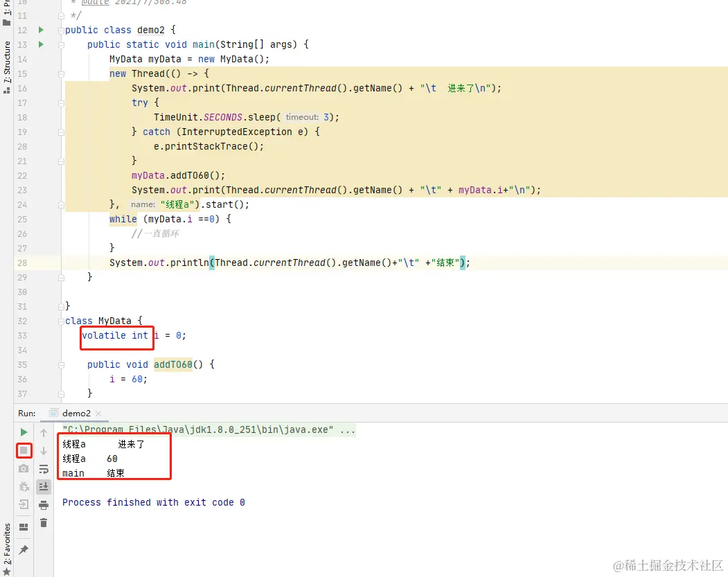Image resolution: width=728 pixels, height=577 pixels.
Task: Click 'timeout:' parameter hint on line 18
Action: [302, 117]
